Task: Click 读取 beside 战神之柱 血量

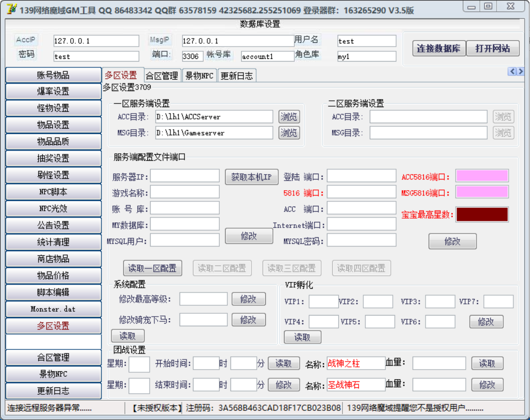Action: 488,364
